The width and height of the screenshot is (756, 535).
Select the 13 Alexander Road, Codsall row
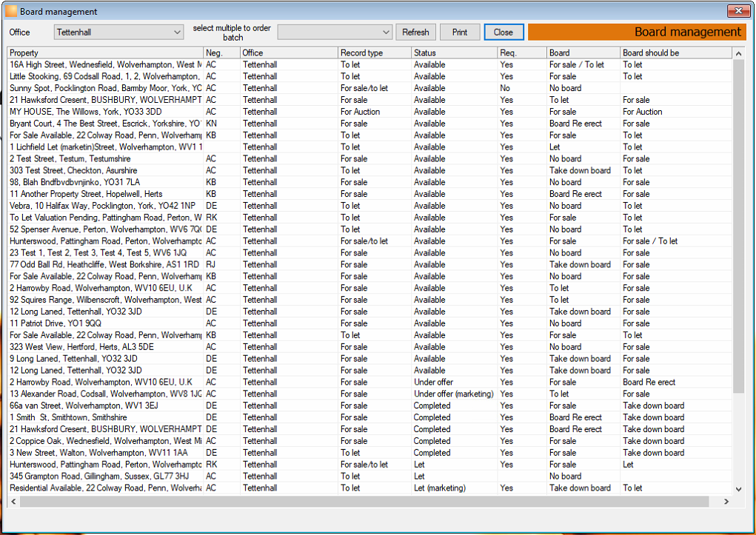[x=369, y=394]
